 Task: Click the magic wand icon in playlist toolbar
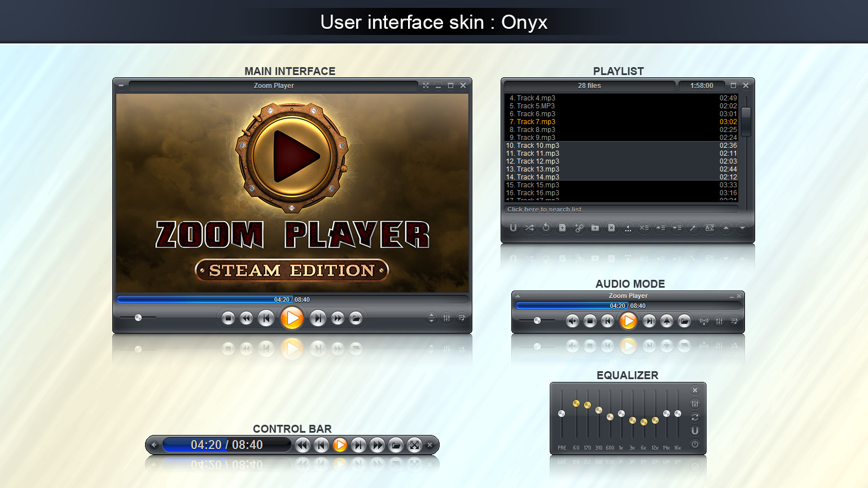click(694, 227)
